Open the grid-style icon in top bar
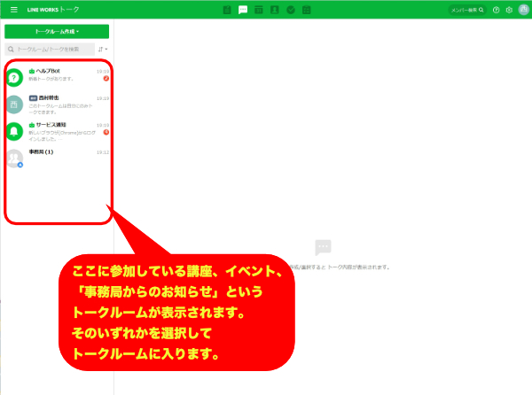The width and height of the screenshot is (532, 395). (306, 10)
